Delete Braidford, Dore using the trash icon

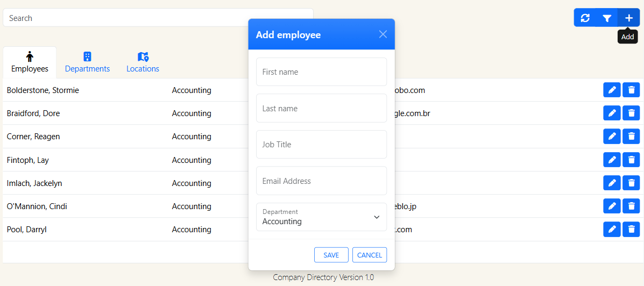(x=631, y=113)
